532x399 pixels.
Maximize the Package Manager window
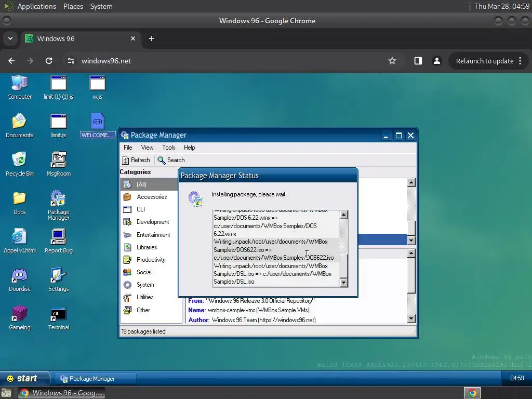[398, 136]
